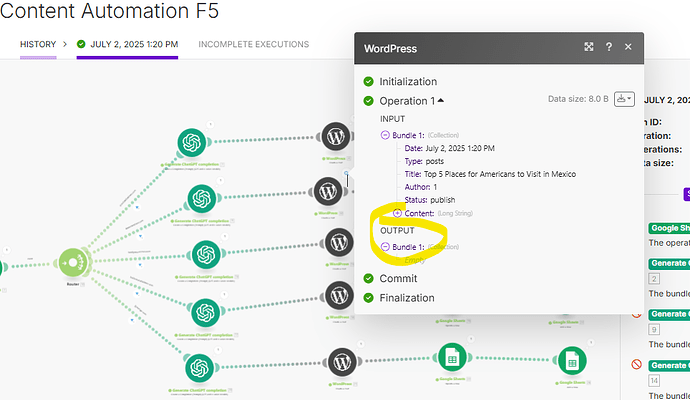The width and height of the screenshot is (690, 400).
Task: Open the bottom ChatGPT completion module
Action: tap(199, 368)
